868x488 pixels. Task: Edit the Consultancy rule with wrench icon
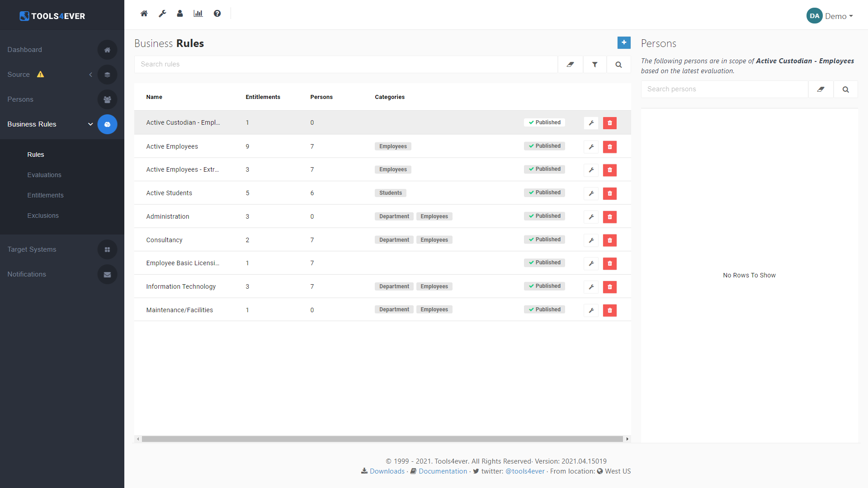pyautogui.click(x=591, y=240)
